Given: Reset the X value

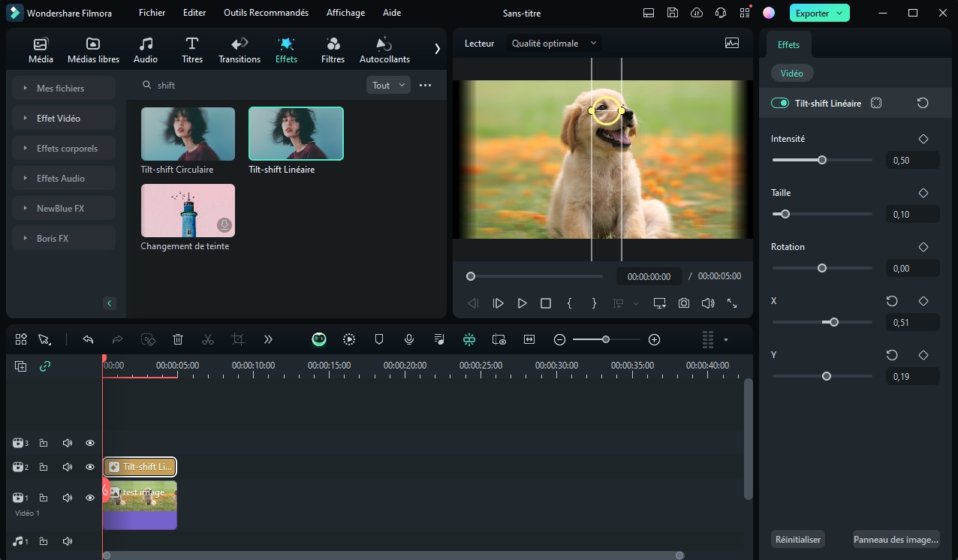Looking at the screenshot, I should [x=892, y=301].
